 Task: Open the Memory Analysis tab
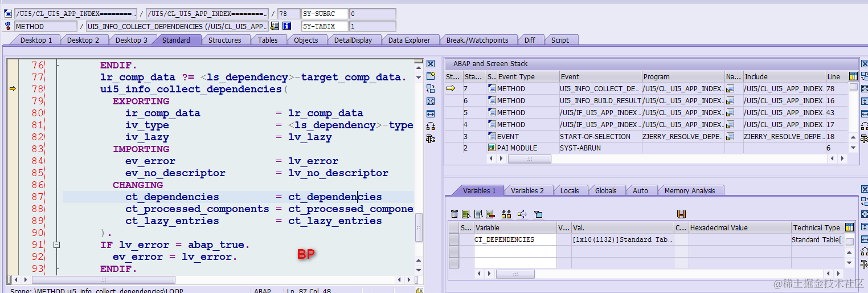tap(690, 190)
